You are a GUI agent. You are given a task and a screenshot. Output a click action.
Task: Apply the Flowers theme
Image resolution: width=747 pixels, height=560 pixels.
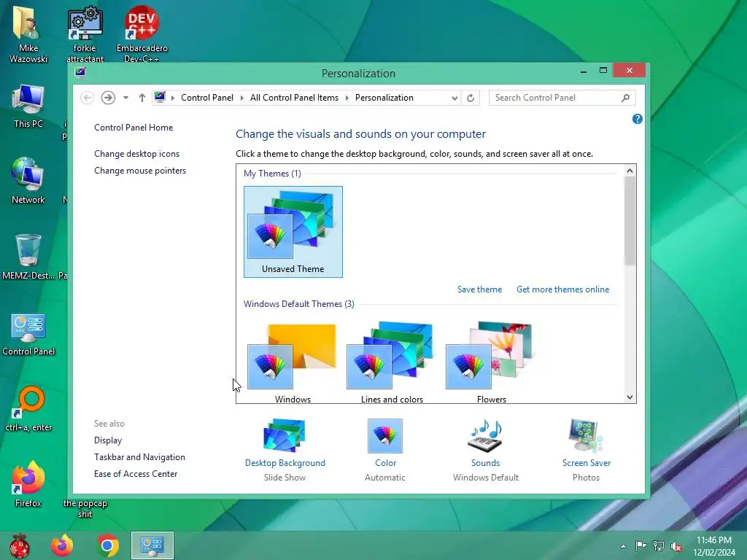click(491, 362)
